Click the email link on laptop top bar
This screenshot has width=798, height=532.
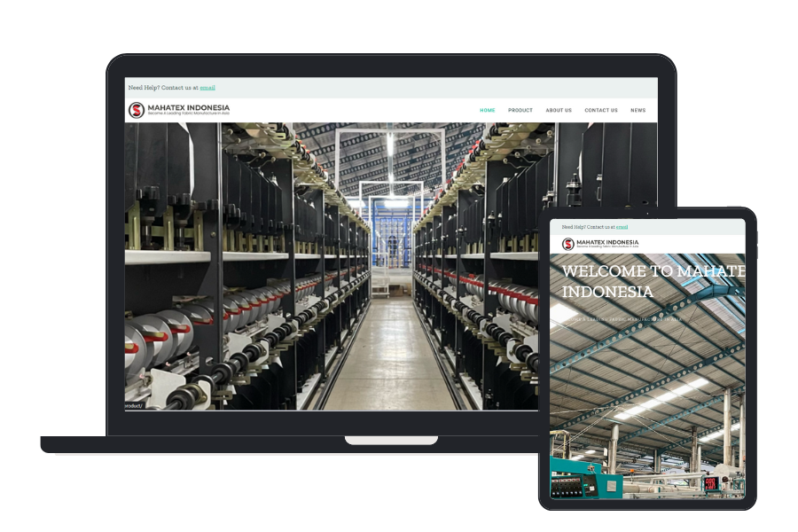coord(207,88)
